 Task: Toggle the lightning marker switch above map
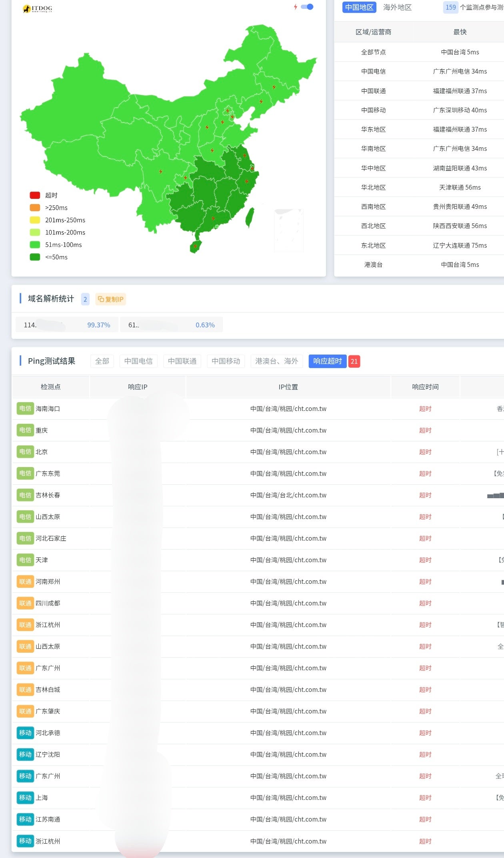point(307,7)
